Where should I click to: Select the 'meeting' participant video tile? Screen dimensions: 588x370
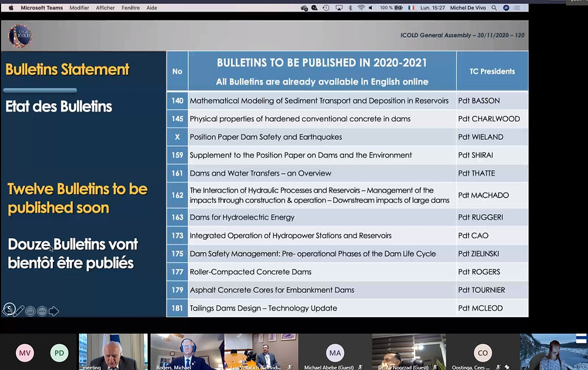(x=113, y=352)
